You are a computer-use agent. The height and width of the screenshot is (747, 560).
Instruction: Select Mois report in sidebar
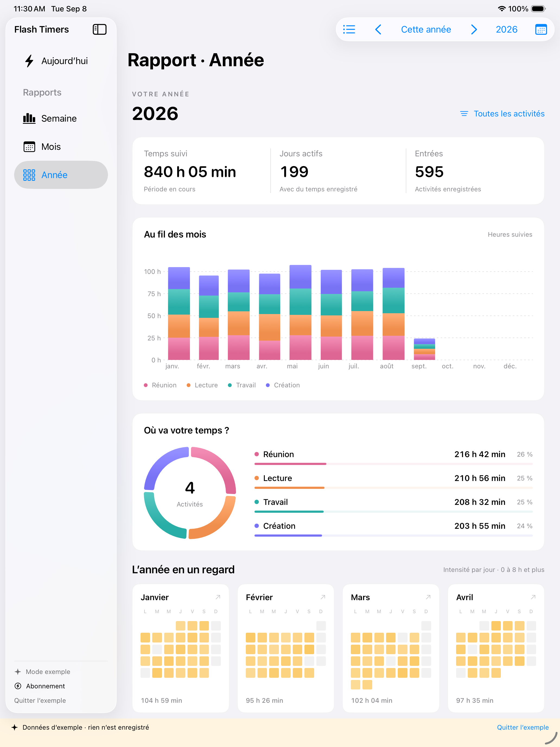click(x=61, y=147)
